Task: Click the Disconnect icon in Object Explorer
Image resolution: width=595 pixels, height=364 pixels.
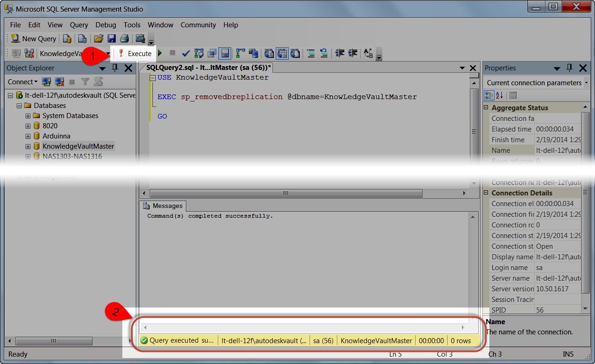Action: tap(59, 82)
